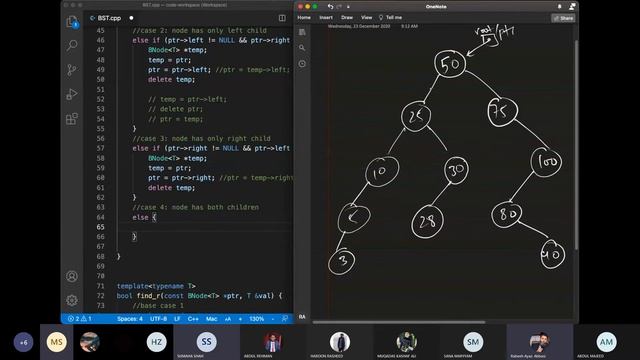This screenshot has height=360, width=640.
Task: Select C++ language mode in status bar
Action: tap(193, 319)
